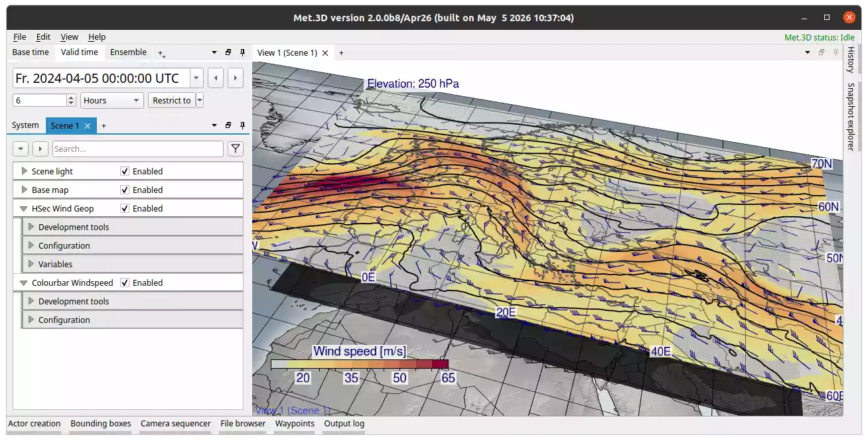Screen dimensions: 868x441
Task: Collapse the Colourbar Windspeed tree item
Action: [x=24, y=283]
